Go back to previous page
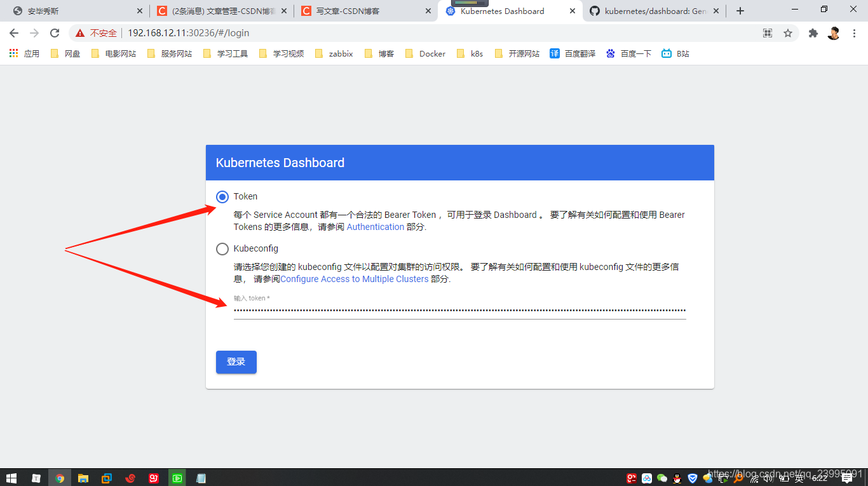This screenshot has width=868, height=486. click(14, 33)
